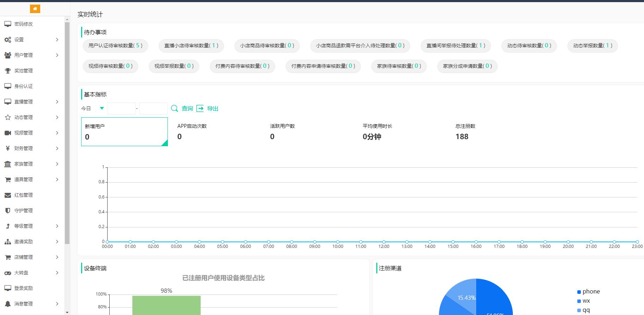Expand the 用户管理 submenu chevron

(57, 55)
